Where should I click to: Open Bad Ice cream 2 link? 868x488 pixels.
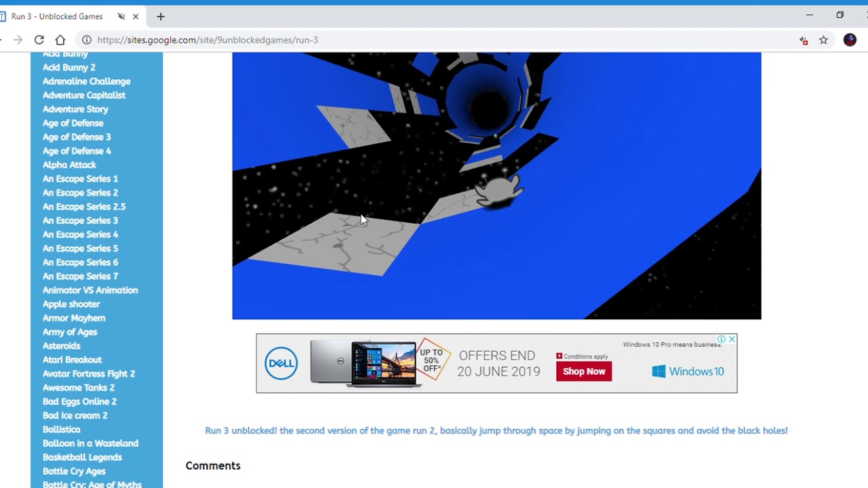pos(75,415)
